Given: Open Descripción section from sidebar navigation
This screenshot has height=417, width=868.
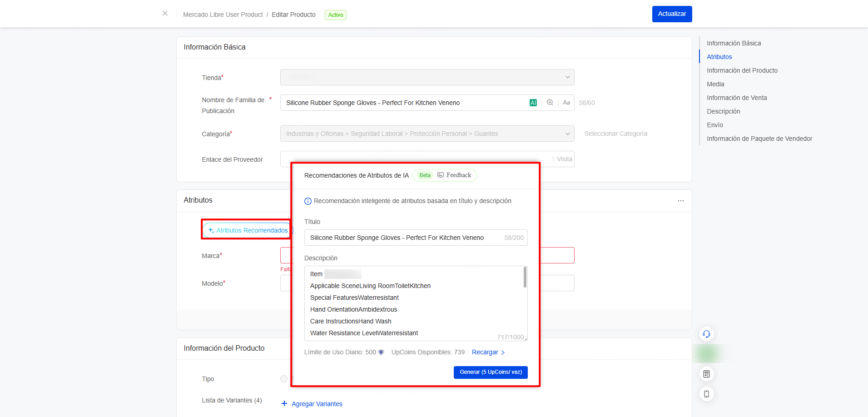Looking at the screenshot, I should point(723,111).
